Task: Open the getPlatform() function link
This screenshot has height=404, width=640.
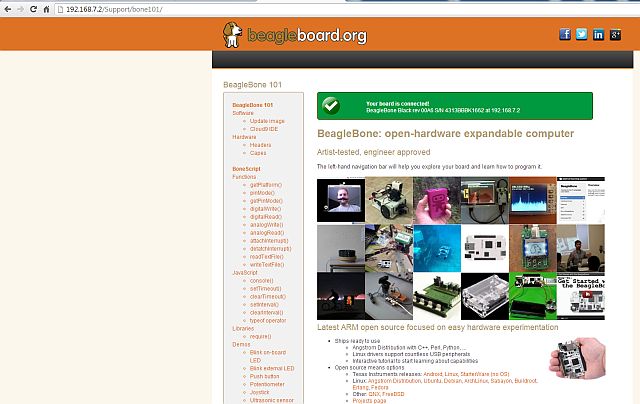Action: [266, 185]
